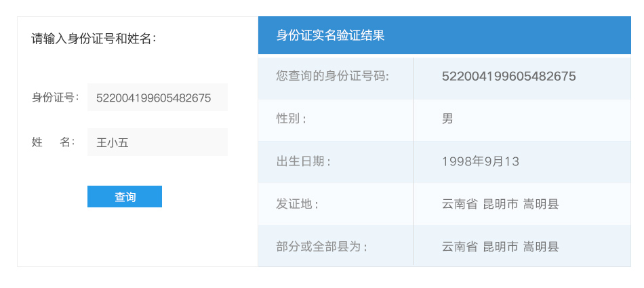
Task: Click the 身份证实名验证结果 header title
Action: click(x=330, y=35)
